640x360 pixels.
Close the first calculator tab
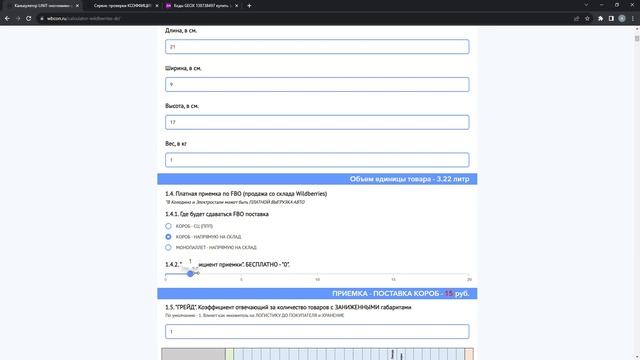[77, 6]
